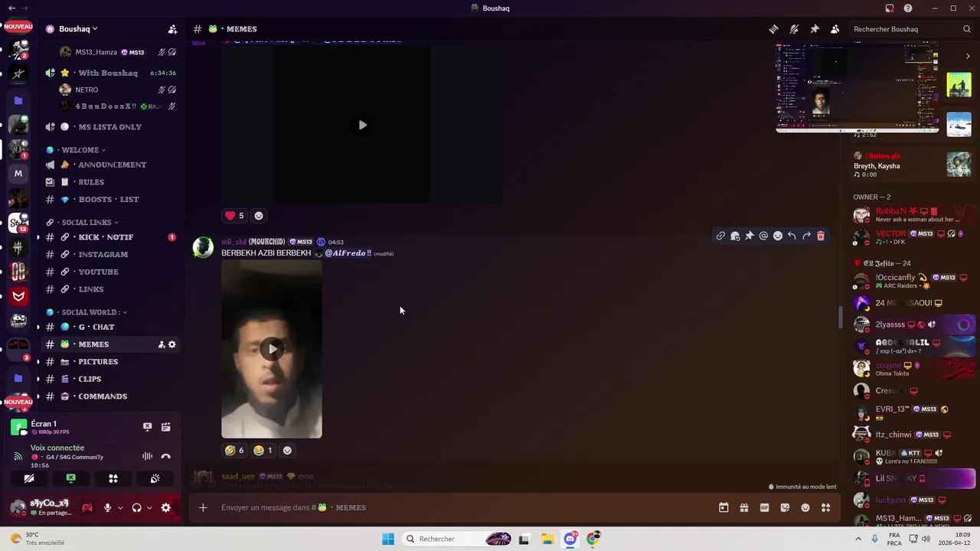This screenshot has height=551, width=980.
Task: Open the Boushaq server dropdown menu
Action: pos(78,29)
